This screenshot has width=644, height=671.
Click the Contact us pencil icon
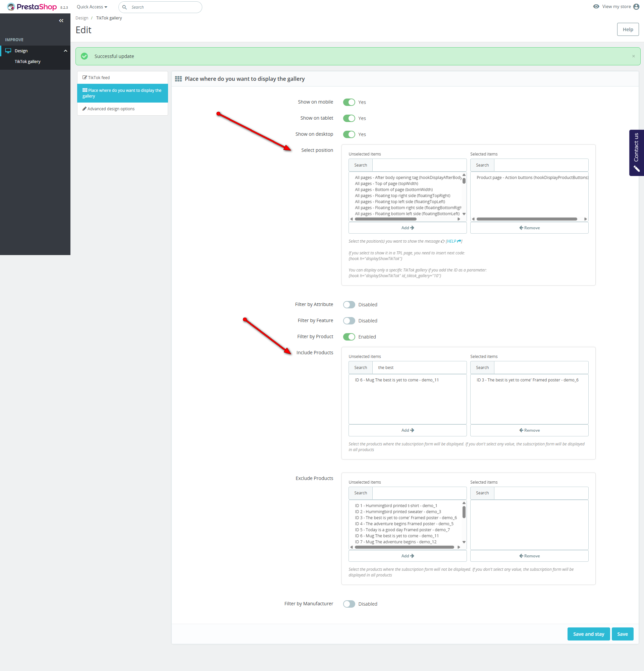637,169
